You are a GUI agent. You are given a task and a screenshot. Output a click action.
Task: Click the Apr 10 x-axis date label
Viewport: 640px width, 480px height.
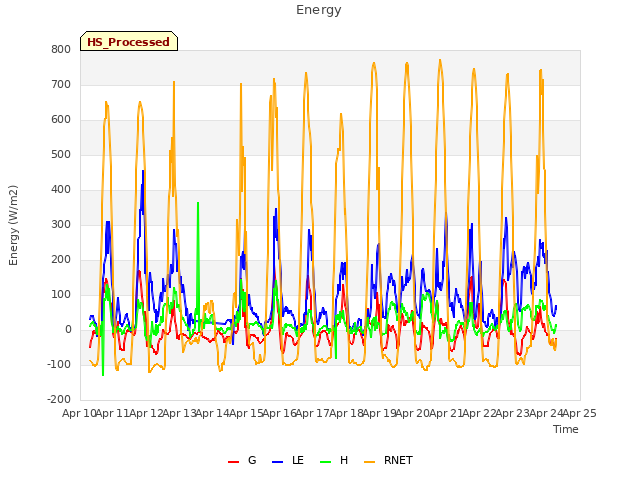click(80, 413)
